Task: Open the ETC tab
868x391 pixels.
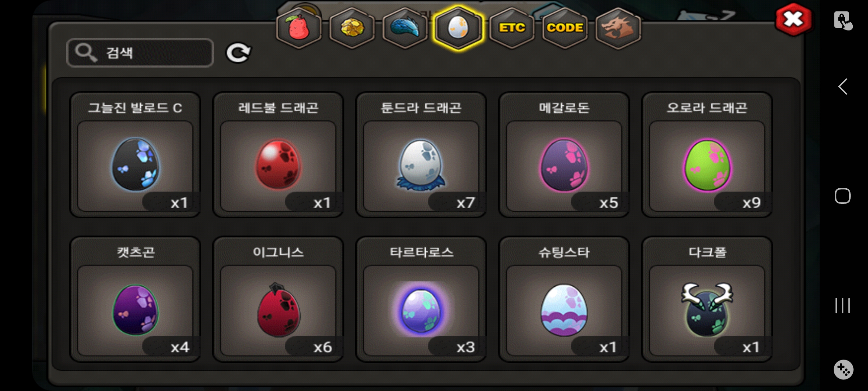Action: [512, 28]
